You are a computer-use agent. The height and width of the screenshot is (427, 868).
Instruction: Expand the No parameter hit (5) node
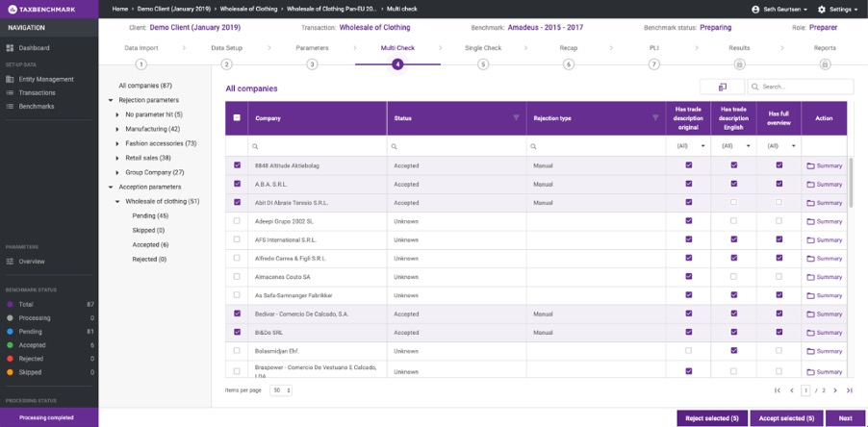[117, 114]
